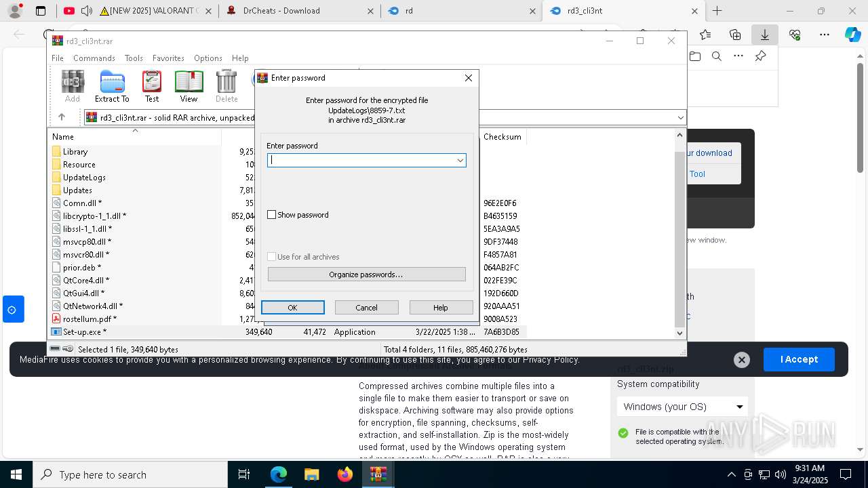
Task: Open the Commands menu
Action: pyautogui.click(x=94, y=58)
